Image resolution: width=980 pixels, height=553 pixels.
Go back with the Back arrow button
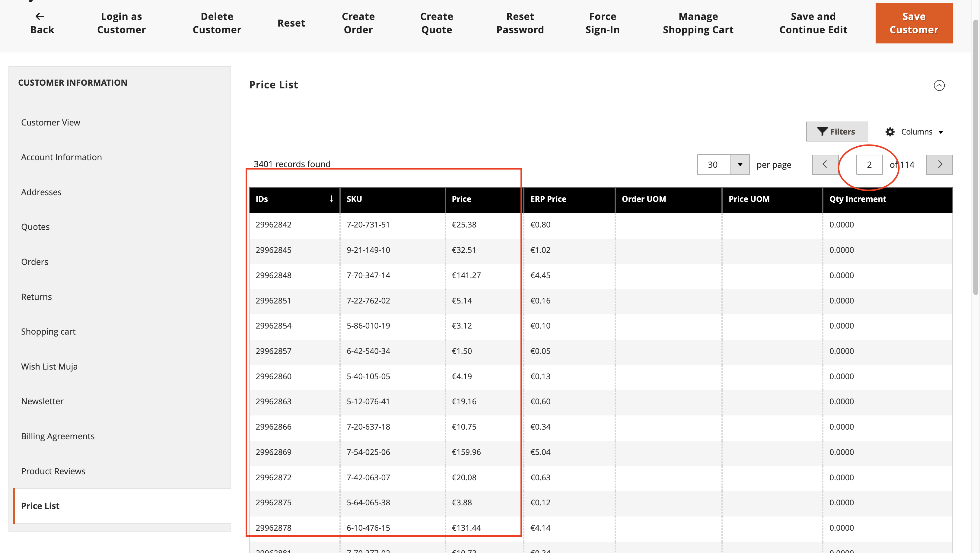click(42, 23)
